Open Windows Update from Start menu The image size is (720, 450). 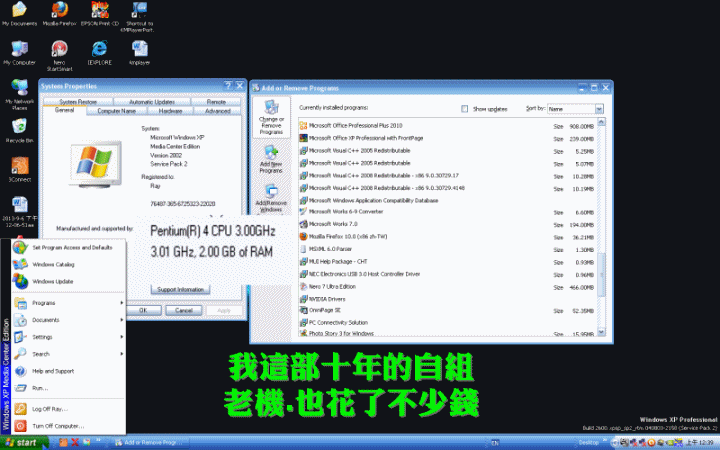(x=68, y=281)
